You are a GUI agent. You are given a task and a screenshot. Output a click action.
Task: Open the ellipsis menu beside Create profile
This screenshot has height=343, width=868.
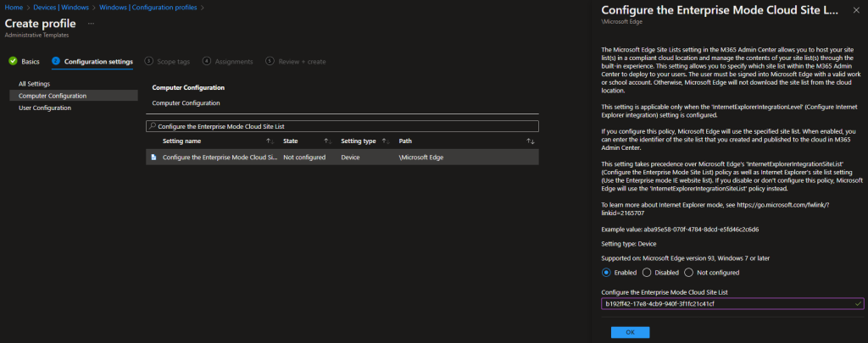[x=91, y=24]
